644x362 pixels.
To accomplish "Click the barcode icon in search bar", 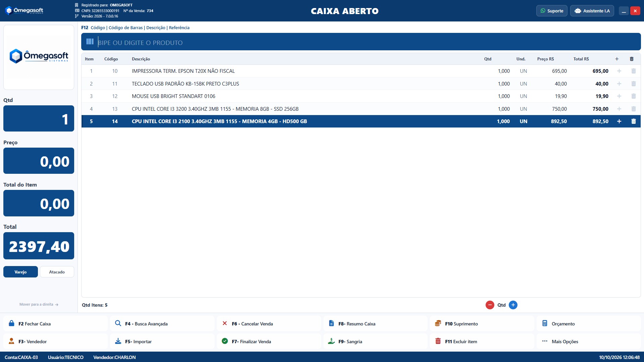I will coord(90,42).
